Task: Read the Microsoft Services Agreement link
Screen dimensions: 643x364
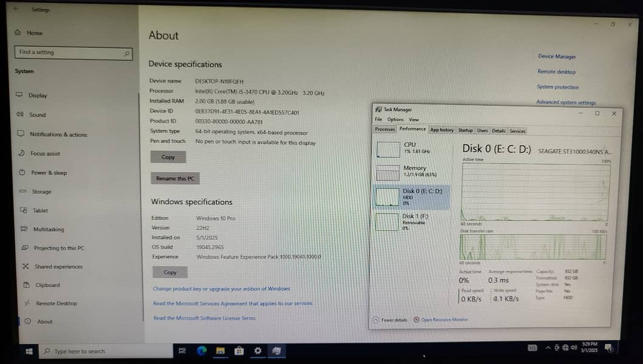Action: click(233, 303)
